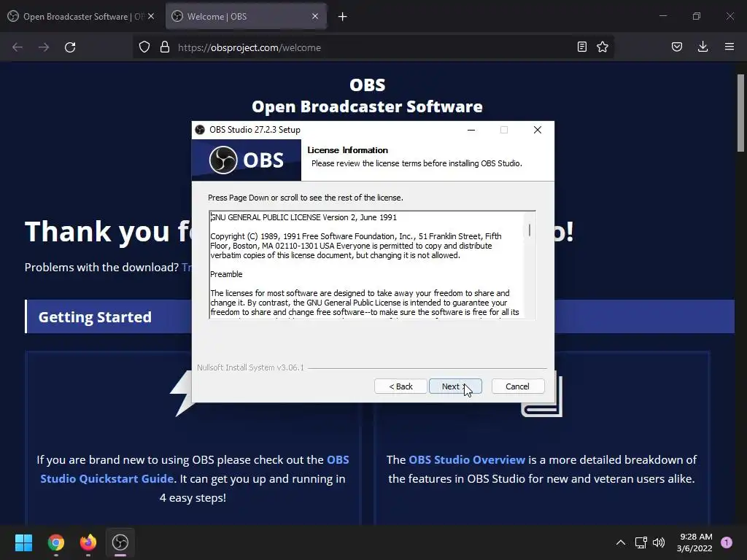Launch Chrome from the taskbar
The image size is (747, 560).
tap(56, 542)
